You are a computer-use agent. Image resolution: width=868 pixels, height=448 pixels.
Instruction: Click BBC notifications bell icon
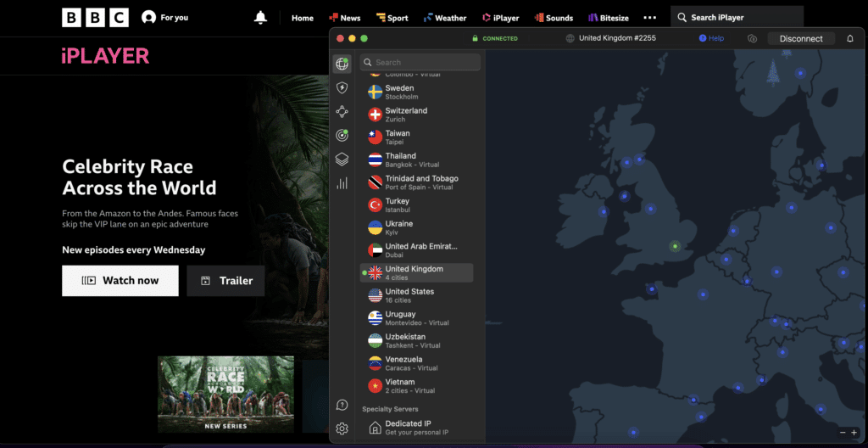tap(260, 18)
